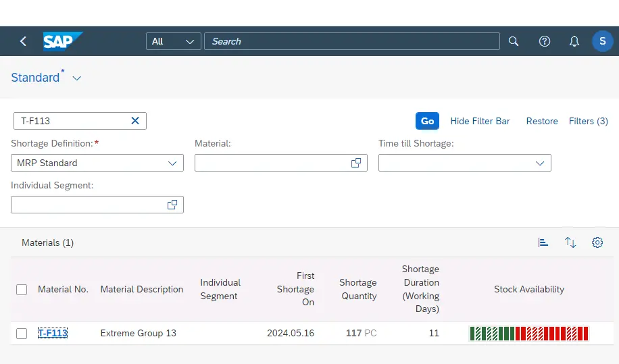
Task: Open table column settings gear
Action: coord(597,242)
